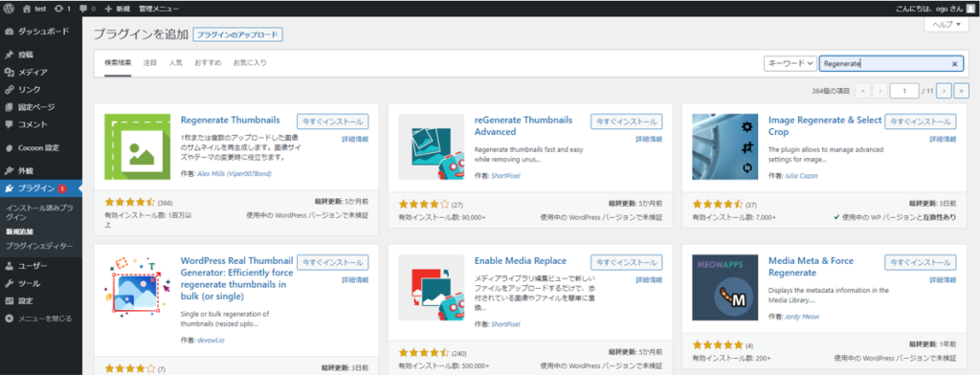Select the 新規追加 submenu item
This screenshot has width=980, height=375.
click(x=19, y=232)
